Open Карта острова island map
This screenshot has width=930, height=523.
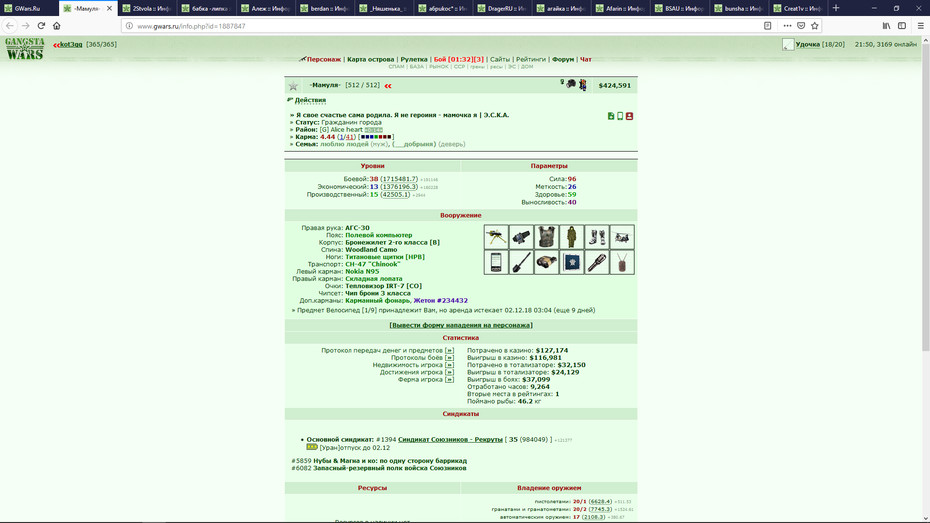(x=371, y=59)
